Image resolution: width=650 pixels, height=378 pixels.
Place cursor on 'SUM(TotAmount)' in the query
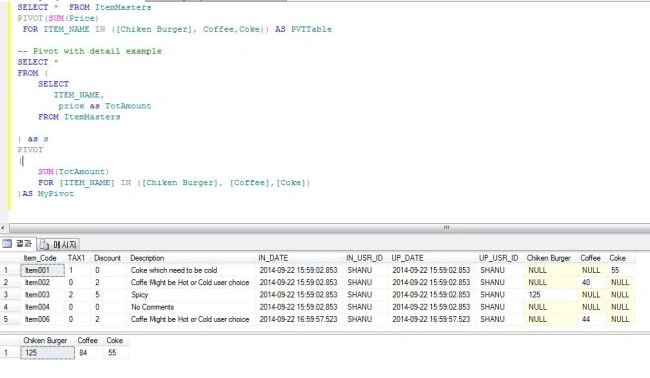click(73, 172)
